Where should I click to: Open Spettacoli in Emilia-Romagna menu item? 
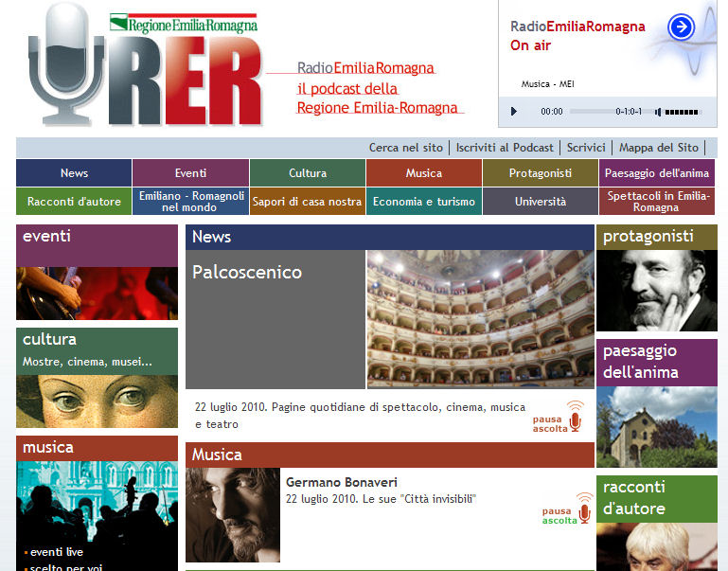(x=656, y=201)
